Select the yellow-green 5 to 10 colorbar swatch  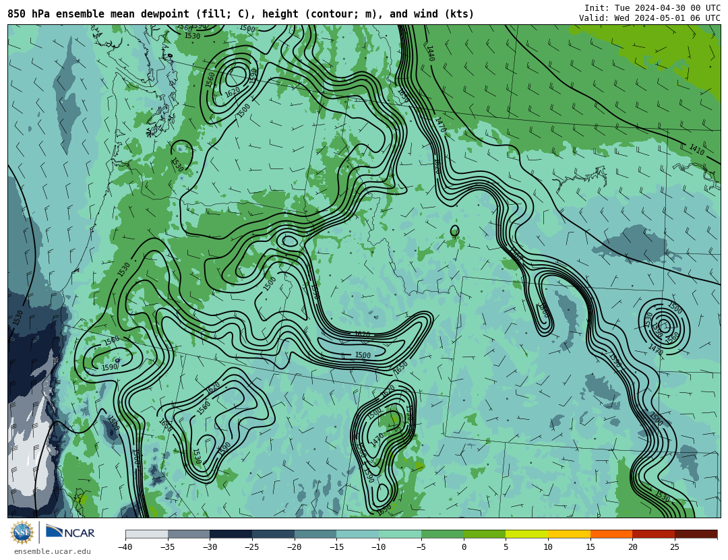tap(527, 534)
